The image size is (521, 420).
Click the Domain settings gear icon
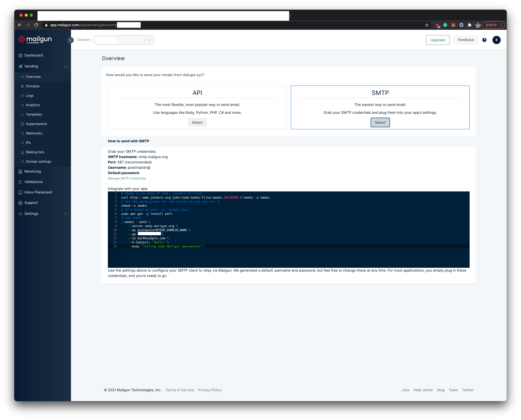pyautogui.click(x=22, y=162)
